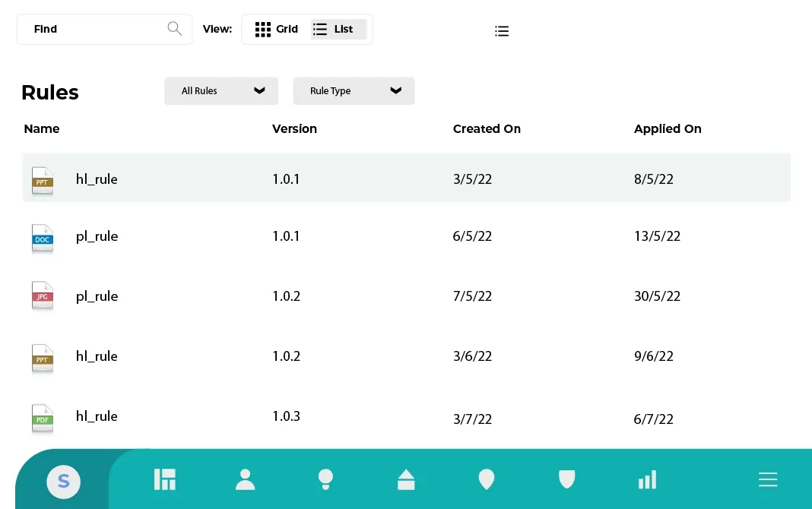812x509 pixels.
Task: Click PPT file icon for hl_rule 1.0.2
Action: [x=43, y=358]
